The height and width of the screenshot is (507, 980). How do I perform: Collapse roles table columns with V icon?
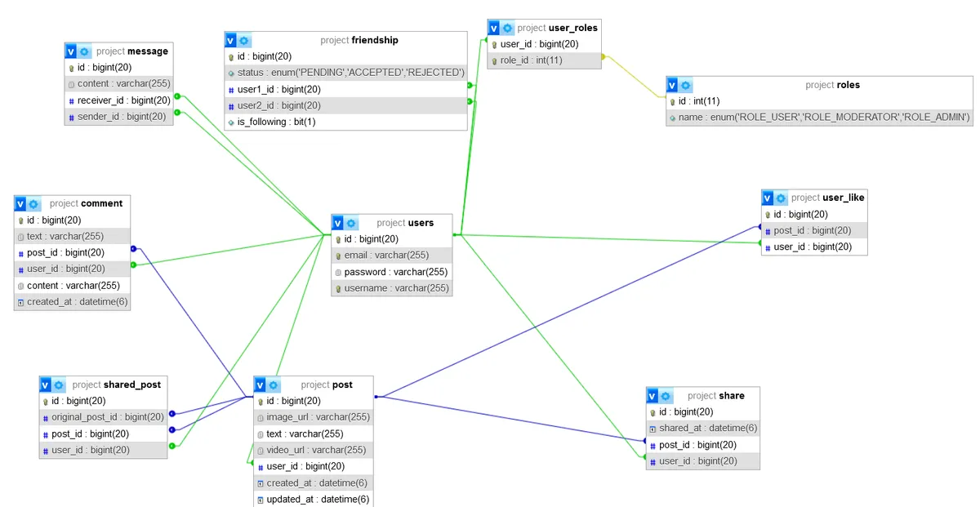click(x=674, y=85)
